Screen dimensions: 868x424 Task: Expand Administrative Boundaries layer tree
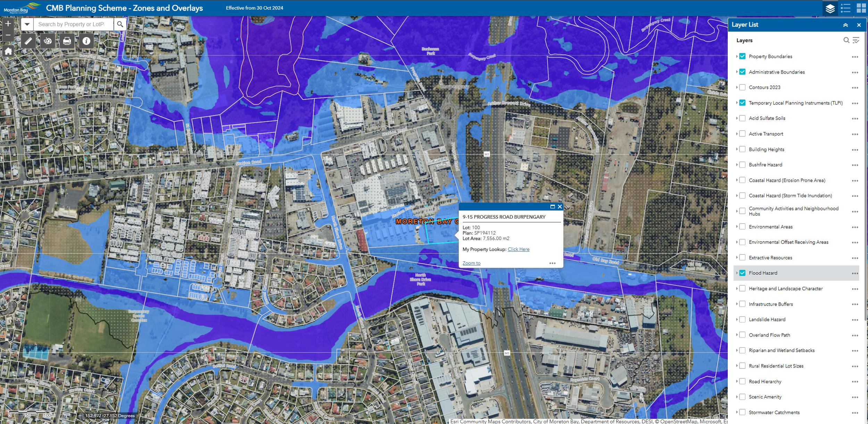click(x=736, y=72)
